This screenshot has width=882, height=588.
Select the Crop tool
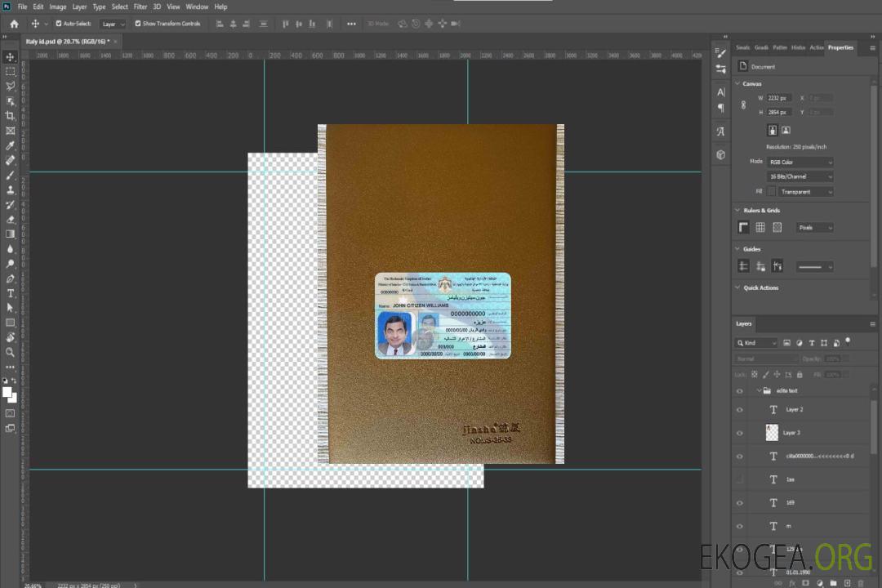(11, 116)
